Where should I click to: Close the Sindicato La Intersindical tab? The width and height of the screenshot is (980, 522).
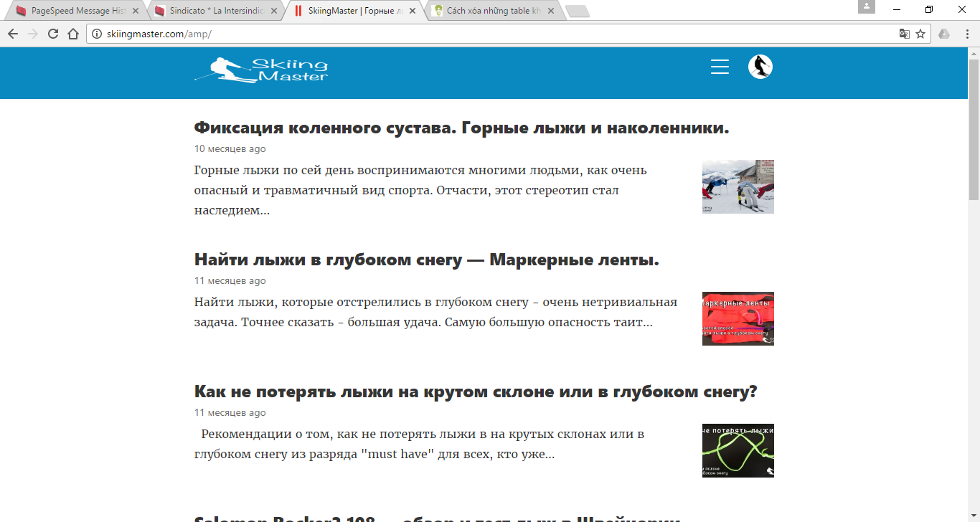coord(273,11)
